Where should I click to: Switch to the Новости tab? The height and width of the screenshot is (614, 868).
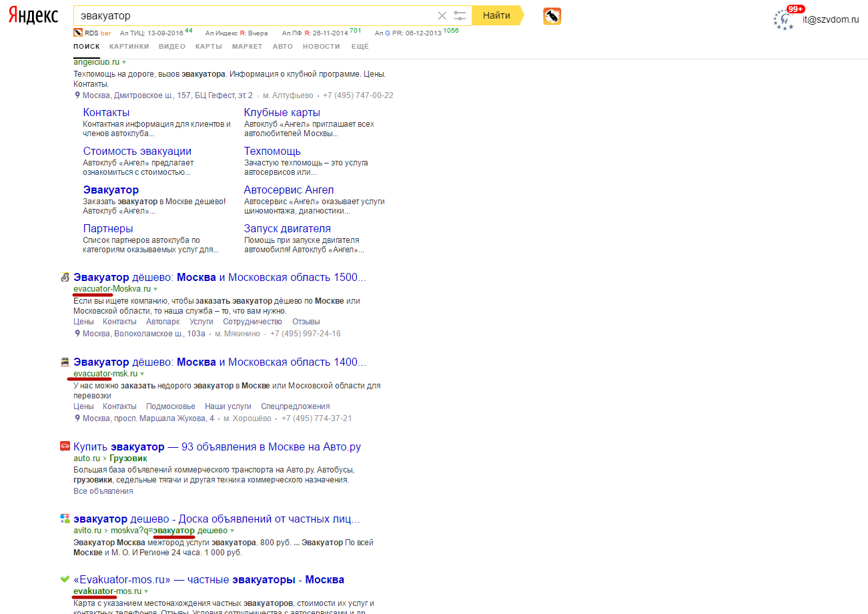321,47
